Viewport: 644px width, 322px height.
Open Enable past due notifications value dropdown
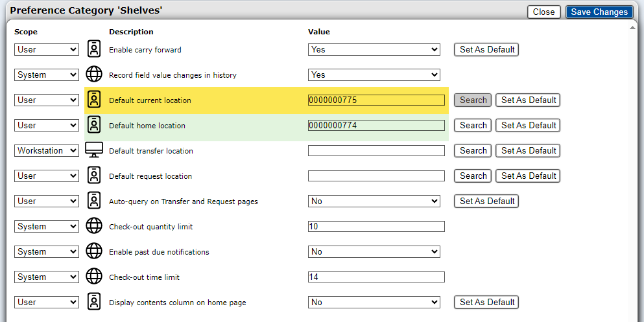coord(374,251)
